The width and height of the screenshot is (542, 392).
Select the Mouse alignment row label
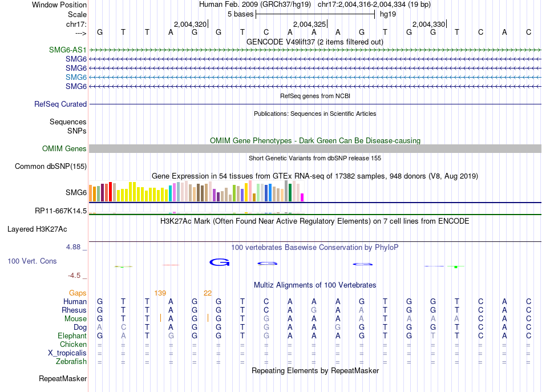pyautogui.click(x=76, y=319)
